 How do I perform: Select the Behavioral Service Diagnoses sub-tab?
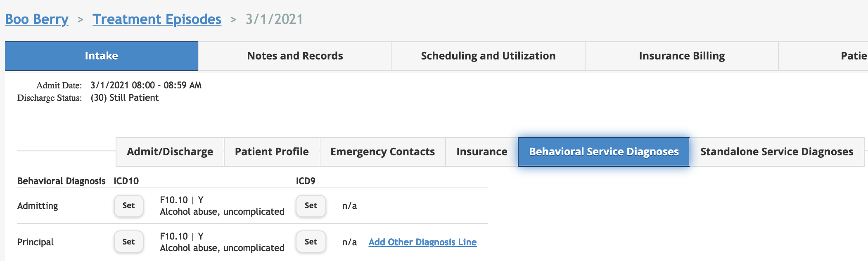[604, 152]
